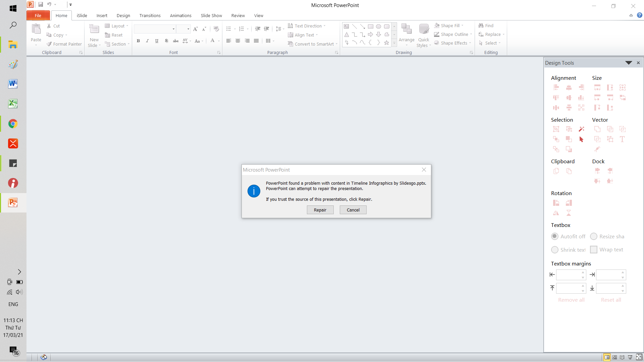Expand the shapes gallery More arrow
The image size is (644, 362).
point(394,43)
